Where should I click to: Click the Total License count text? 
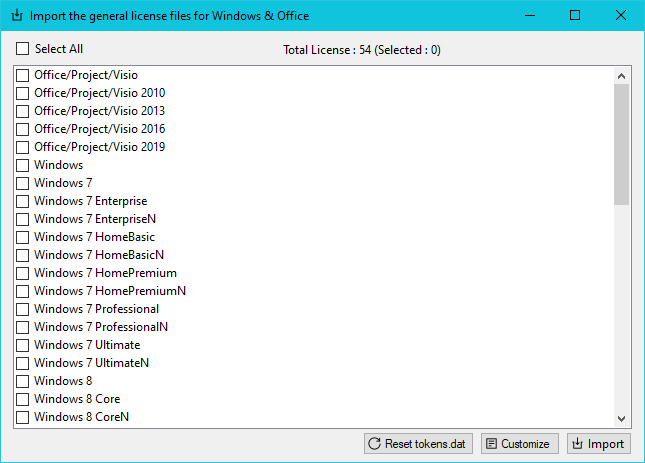pyautogui.click(x=362, y=50)
